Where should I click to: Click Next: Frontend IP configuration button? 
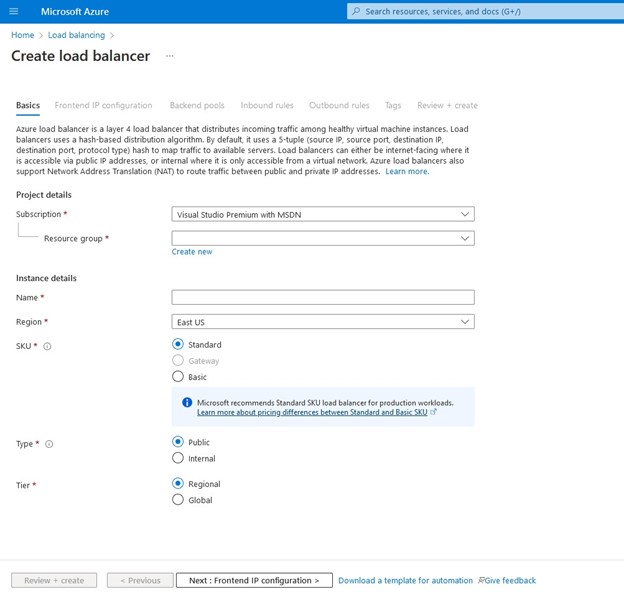pyautogui.click(x=254, y=580)
